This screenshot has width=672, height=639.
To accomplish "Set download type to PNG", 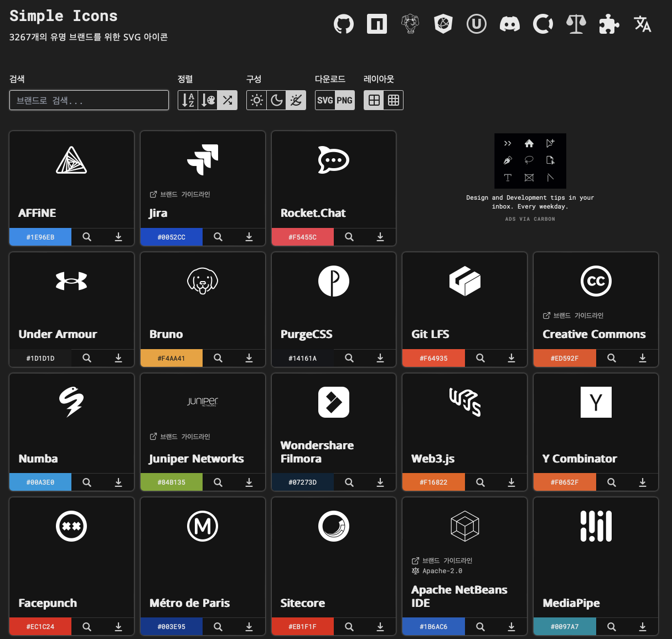I will [x=345, y=100].
